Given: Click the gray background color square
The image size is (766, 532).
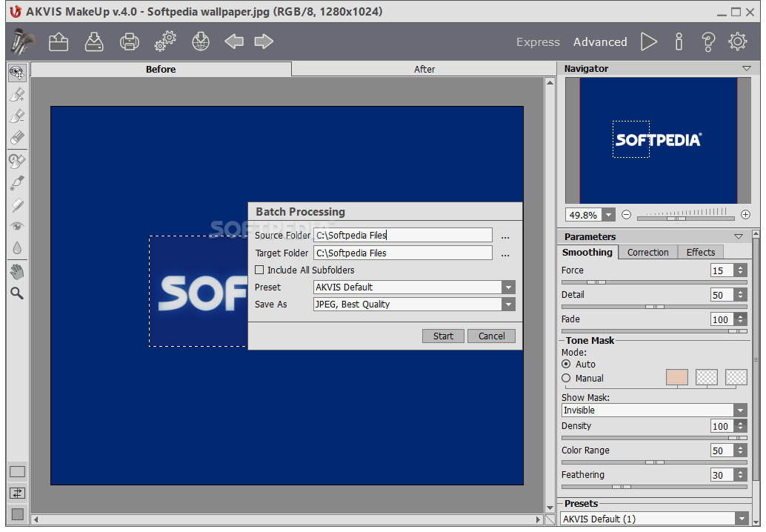Looking at the screenshot, I should tap(17, 514).
